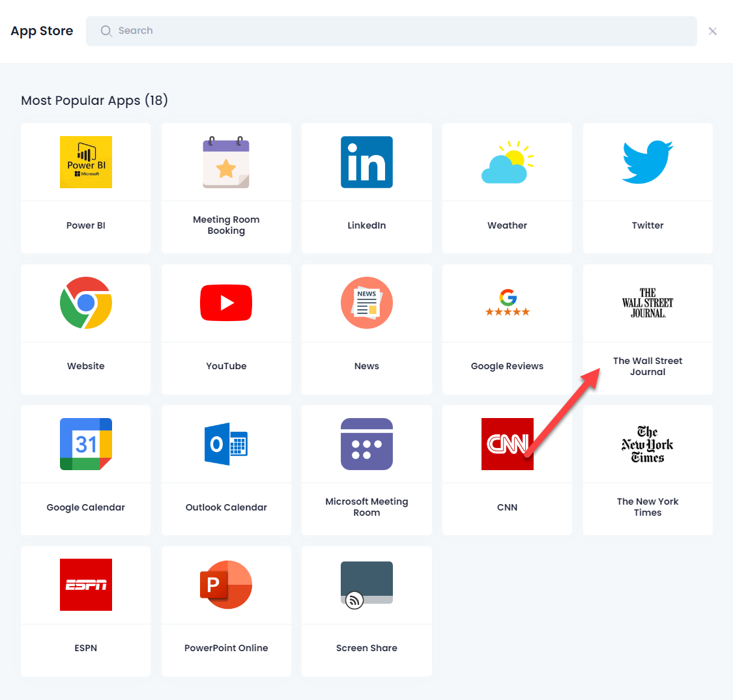Click the YouTube app label
This screenshot has width=733, height=700.
click(x=226, y=366)
